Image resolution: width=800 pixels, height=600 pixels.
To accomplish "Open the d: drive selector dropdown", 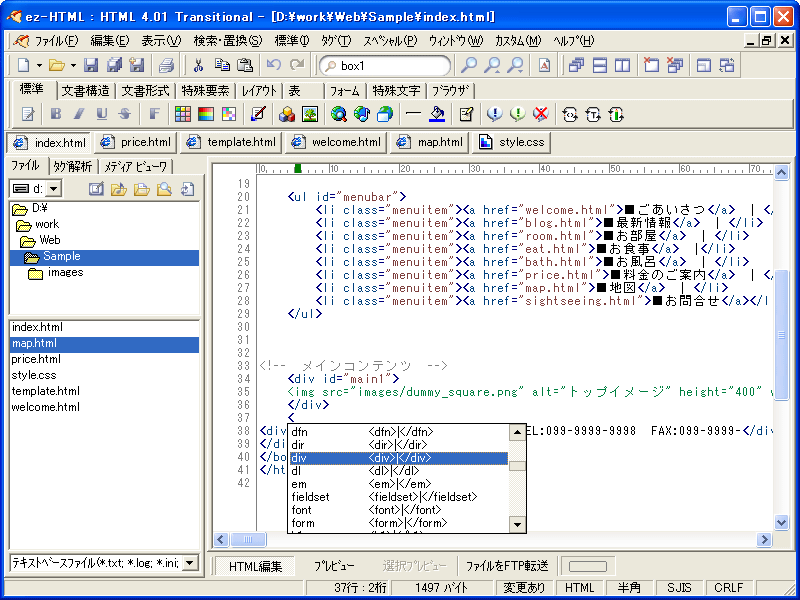I will [x=54, y=189].
